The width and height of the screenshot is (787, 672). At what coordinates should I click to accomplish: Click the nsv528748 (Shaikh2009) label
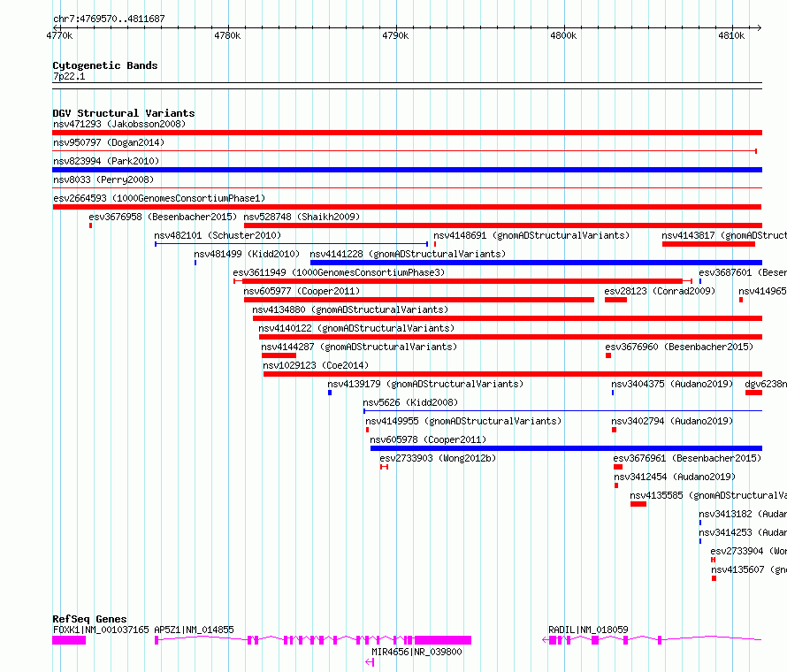pos(302,217)
